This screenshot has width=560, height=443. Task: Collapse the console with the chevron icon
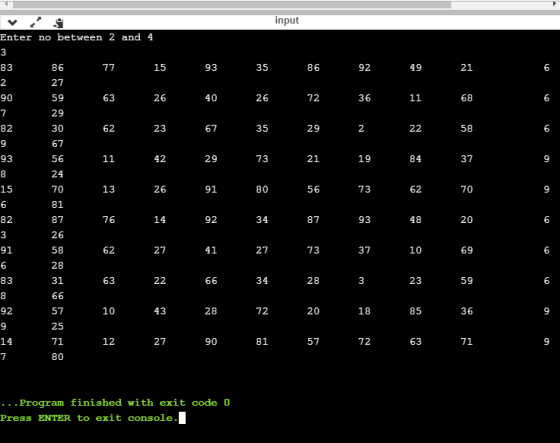[12, 23]
